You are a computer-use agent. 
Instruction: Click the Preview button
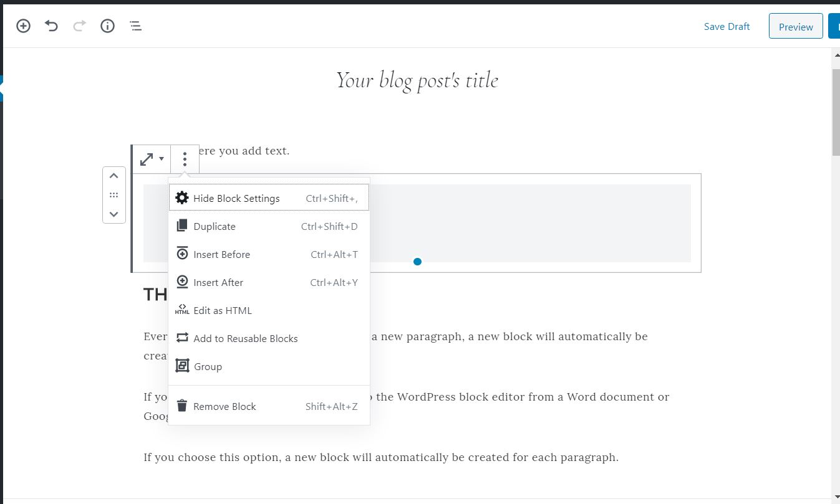pyautogui.click(x=796, y=27)
